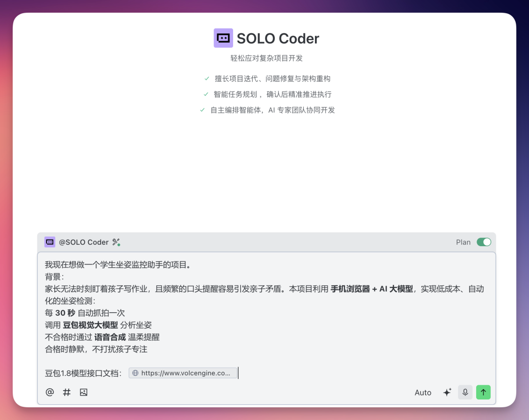Click the checkmark beside 擅长项目迭代
Viewport: 529px width, 420px height.
(207, 78)
